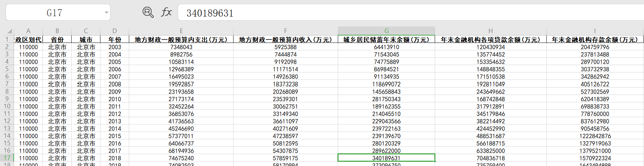Click selected cell G17 value 340189631

pyautogui.click(x=386, y=158)
